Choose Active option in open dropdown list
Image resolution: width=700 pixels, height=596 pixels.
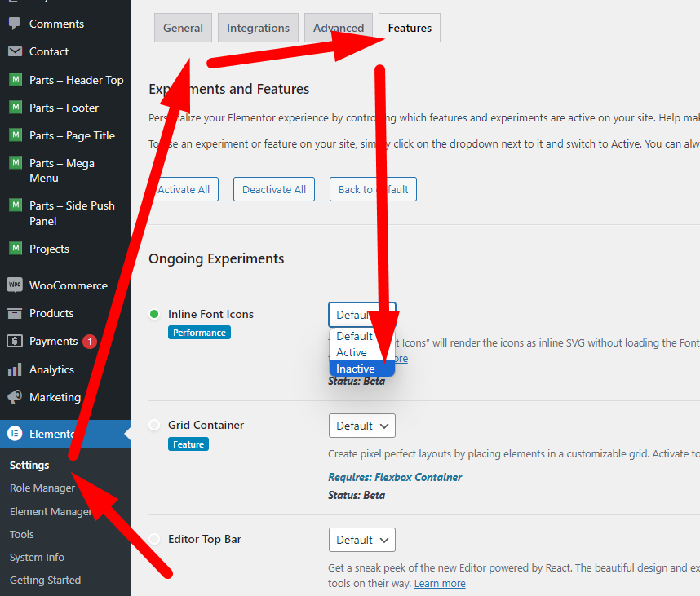tap(362, 352)
